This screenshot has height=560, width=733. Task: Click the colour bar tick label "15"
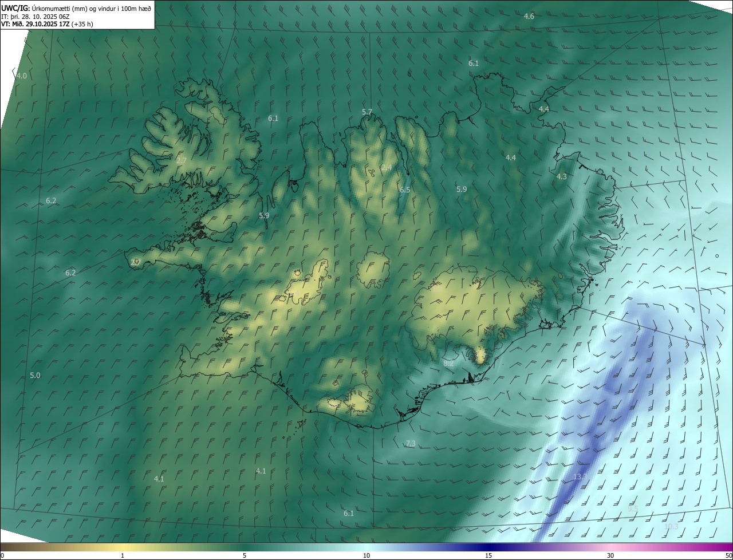click(x=488, y=555)
